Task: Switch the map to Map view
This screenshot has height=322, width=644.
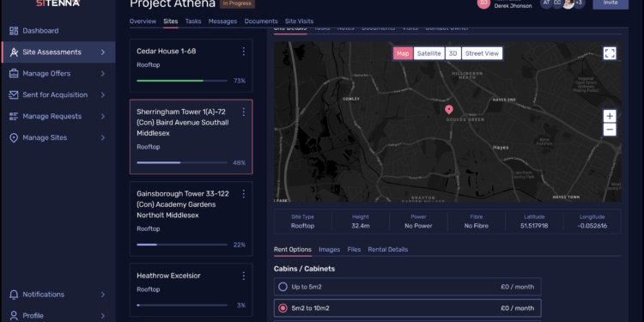Action: 403,53
